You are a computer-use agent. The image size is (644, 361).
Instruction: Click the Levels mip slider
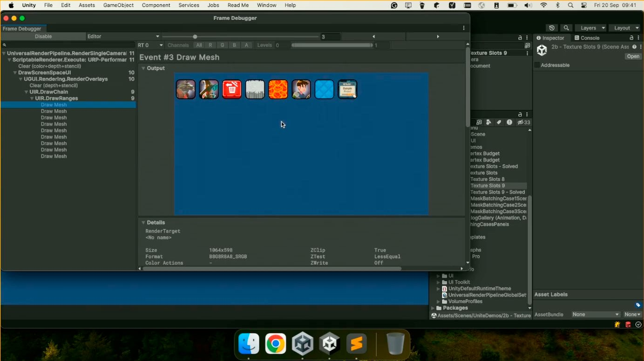pos(332,45)
